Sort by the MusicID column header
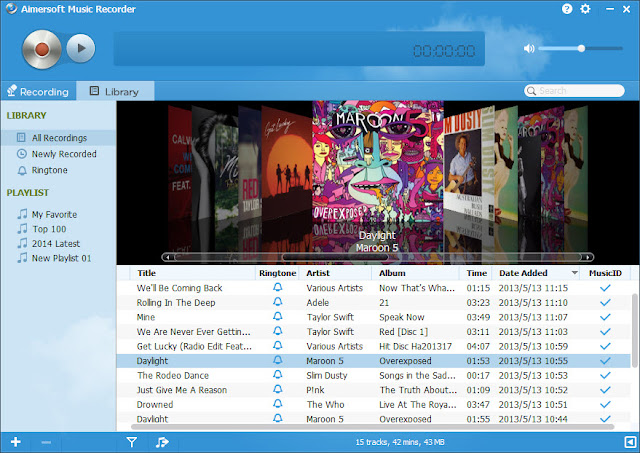Viewport: 640px width, 453px height. [605, 273]
